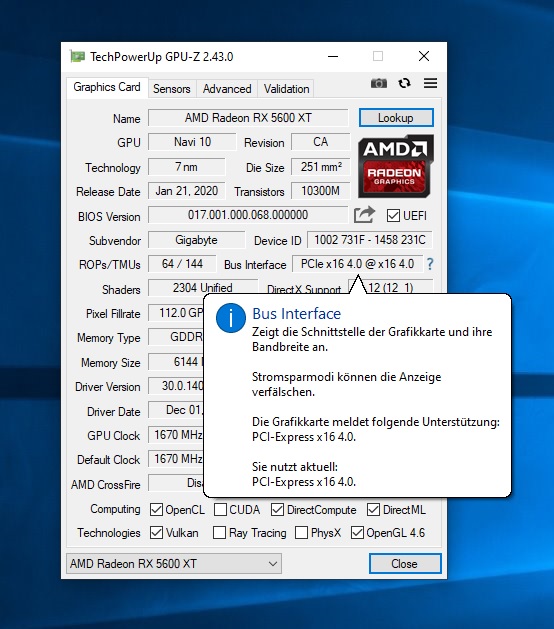Screen dimensions: 554x629
Task: Take a screenshot with the camera icon
Action: pyautogui.click(x=378, y=83)
